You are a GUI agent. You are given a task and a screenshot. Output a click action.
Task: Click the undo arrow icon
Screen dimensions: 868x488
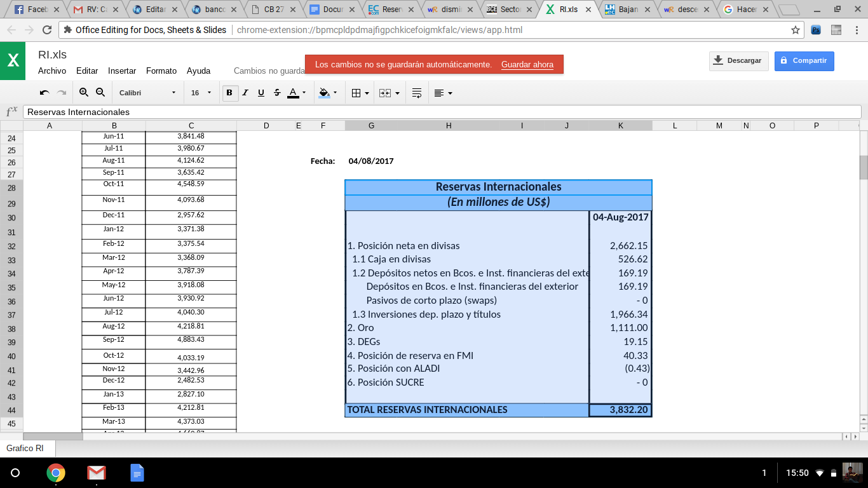click(44, 93)
